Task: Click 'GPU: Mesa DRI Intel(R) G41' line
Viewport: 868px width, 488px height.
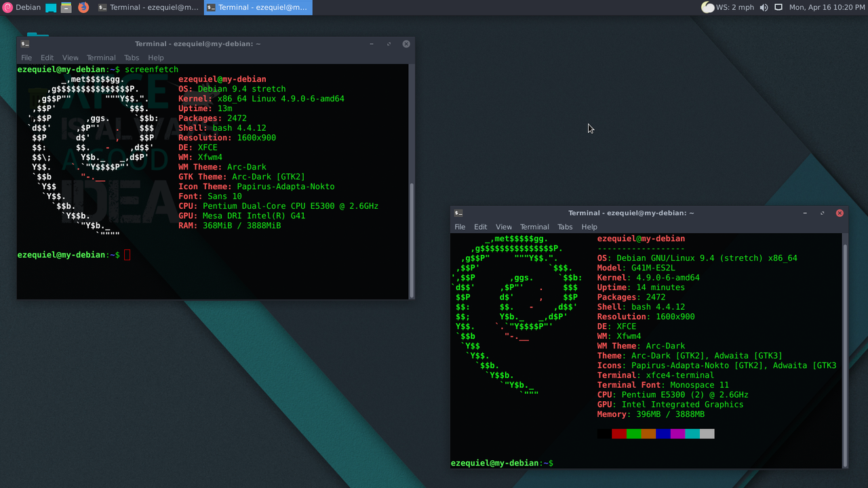Action: (241, 216)
